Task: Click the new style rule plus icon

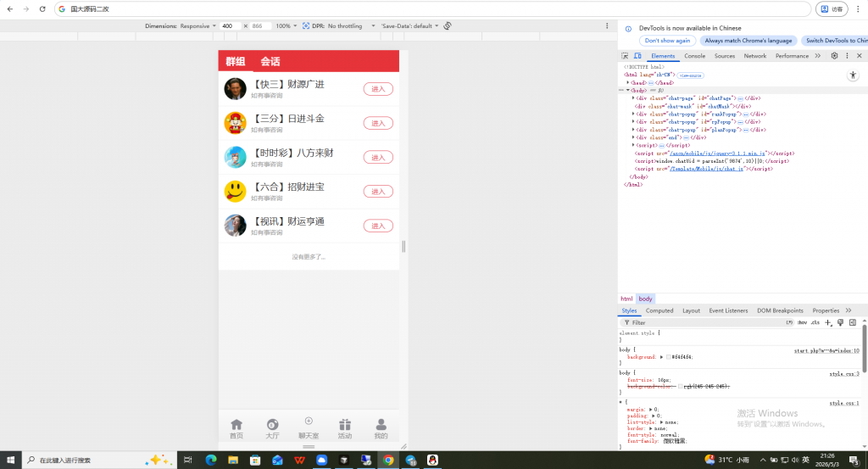Action: pos(828,322)
